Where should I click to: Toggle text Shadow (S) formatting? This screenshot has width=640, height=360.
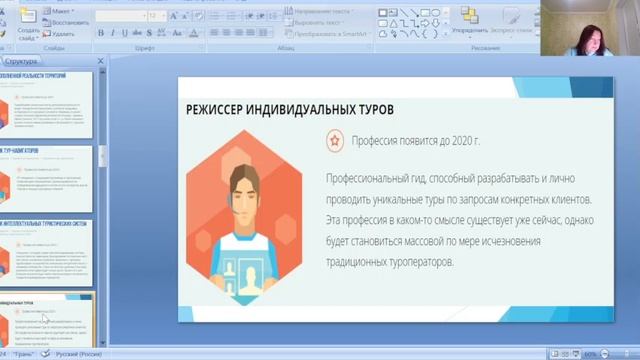tap(149, 33)
